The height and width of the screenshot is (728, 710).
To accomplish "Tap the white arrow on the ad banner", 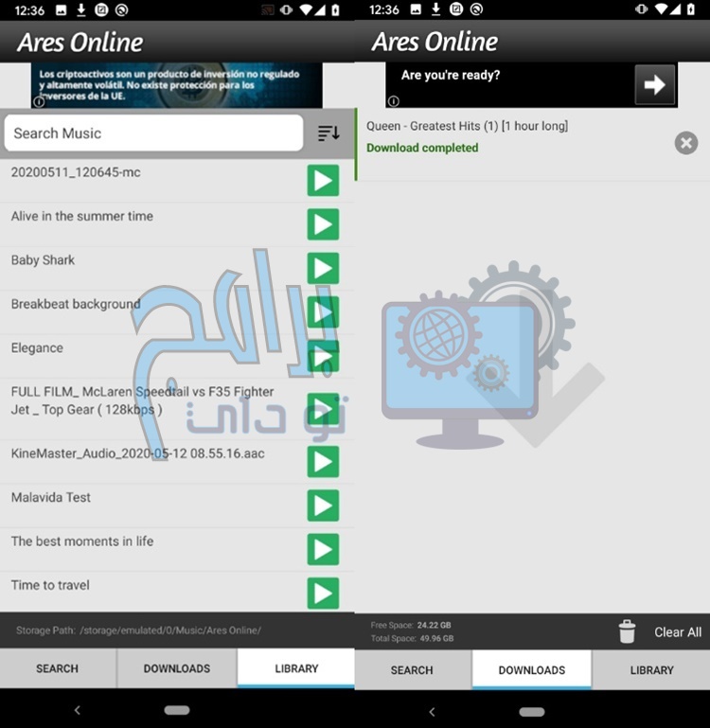I will coord(654,85).
